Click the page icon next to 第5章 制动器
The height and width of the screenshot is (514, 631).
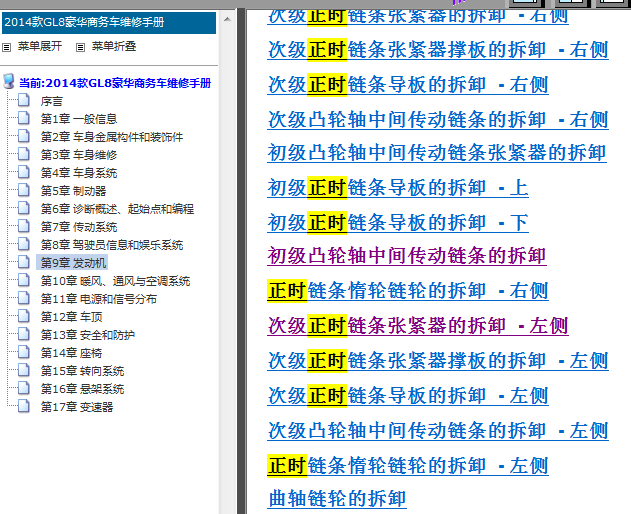coord(24,190)
